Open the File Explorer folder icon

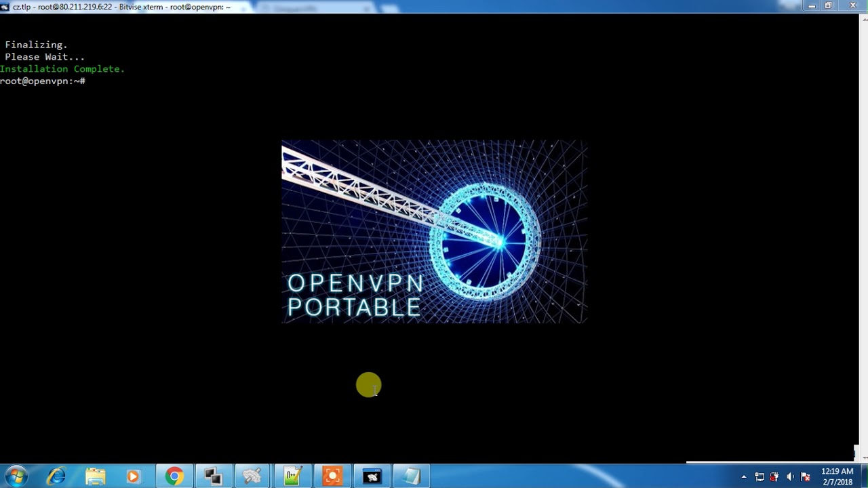click(96, 476)
